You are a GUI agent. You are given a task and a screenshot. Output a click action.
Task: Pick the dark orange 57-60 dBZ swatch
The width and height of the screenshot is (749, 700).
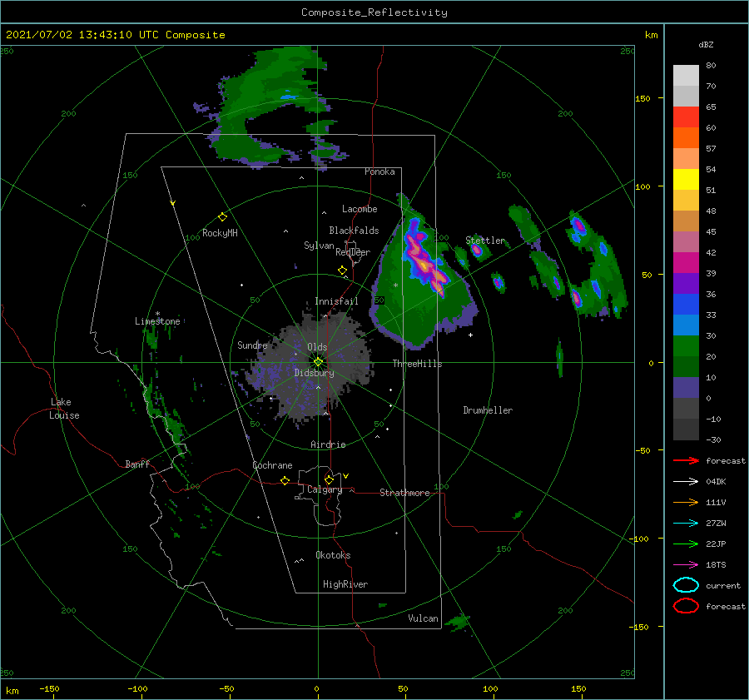click(686, 138)
